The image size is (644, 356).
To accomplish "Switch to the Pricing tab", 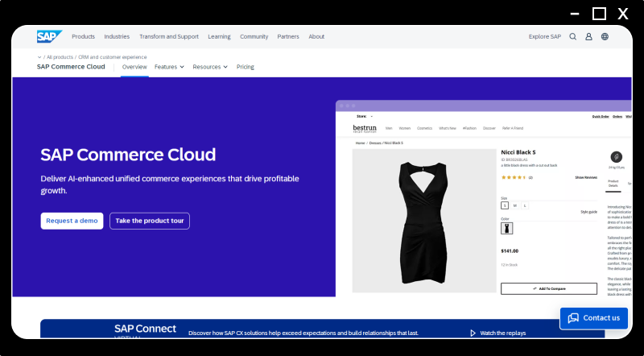I will coord(246,67).
